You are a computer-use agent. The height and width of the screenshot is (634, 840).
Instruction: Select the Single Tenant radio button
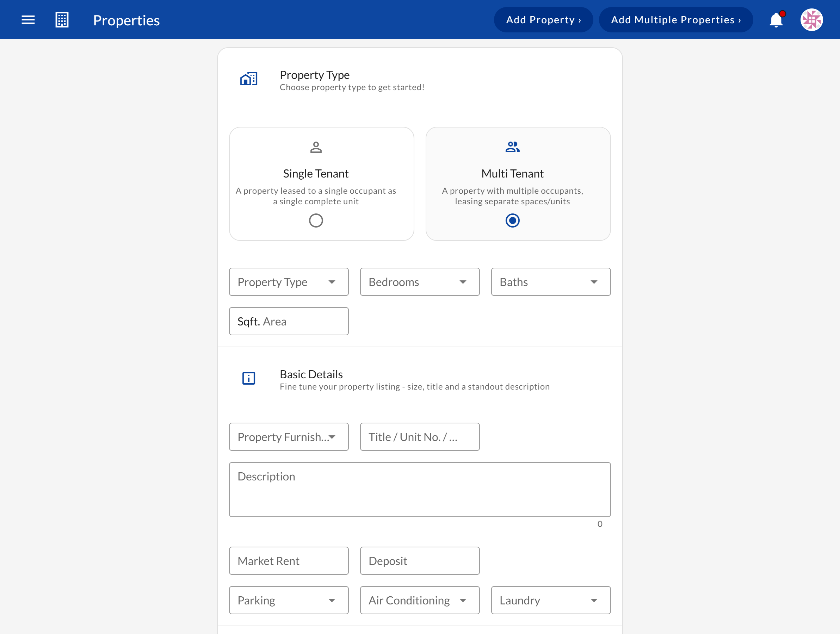pos(316,220)
